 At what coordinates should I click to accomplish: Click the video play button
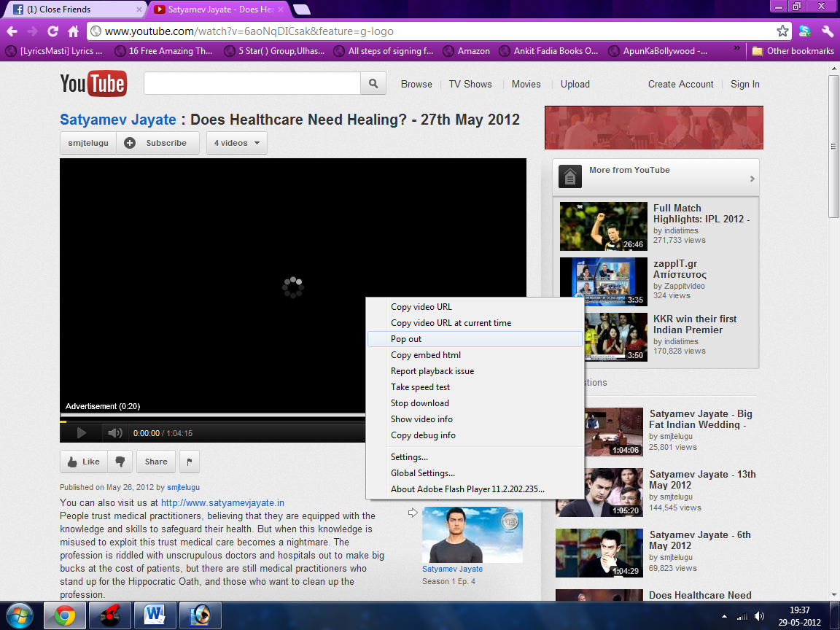pos(82,433)
